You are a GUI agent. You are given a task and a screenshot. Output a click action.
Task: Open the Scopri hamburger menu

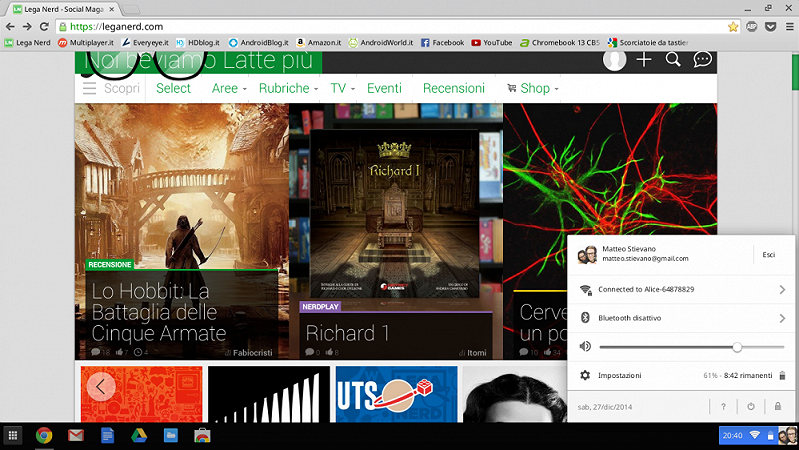(x=111, y=88)
